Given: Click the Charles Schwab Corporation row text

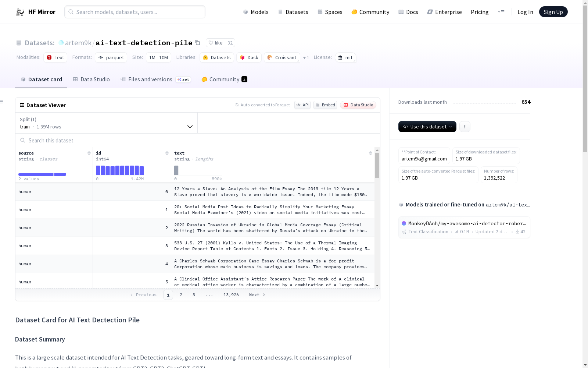Looking at the screenshot, I should 273,264.
